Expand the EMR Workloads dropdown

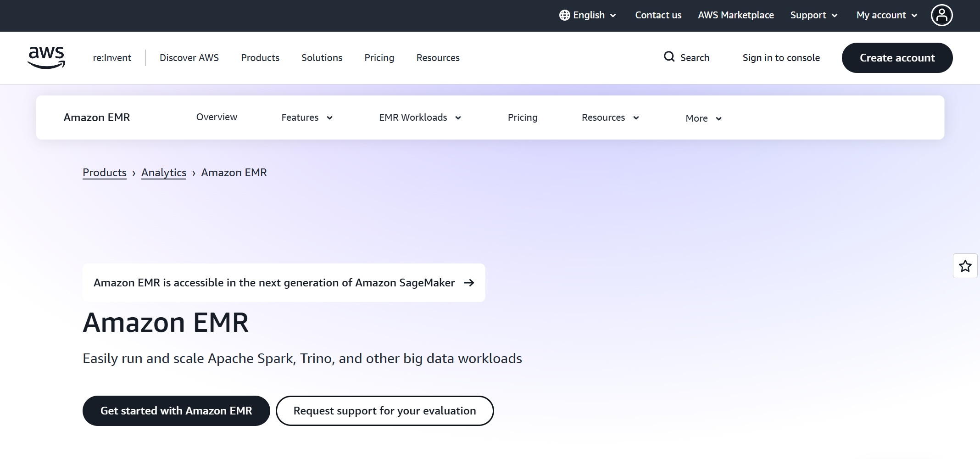419,118
